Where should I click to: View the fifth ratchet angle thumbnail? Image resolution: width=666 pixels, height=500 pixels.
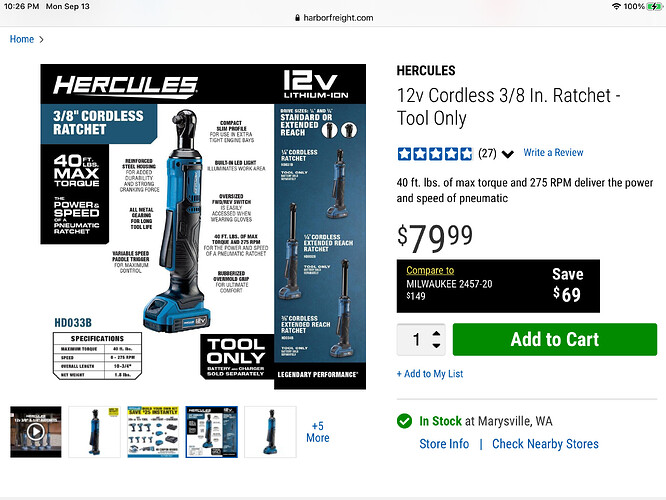coord(270,432)
